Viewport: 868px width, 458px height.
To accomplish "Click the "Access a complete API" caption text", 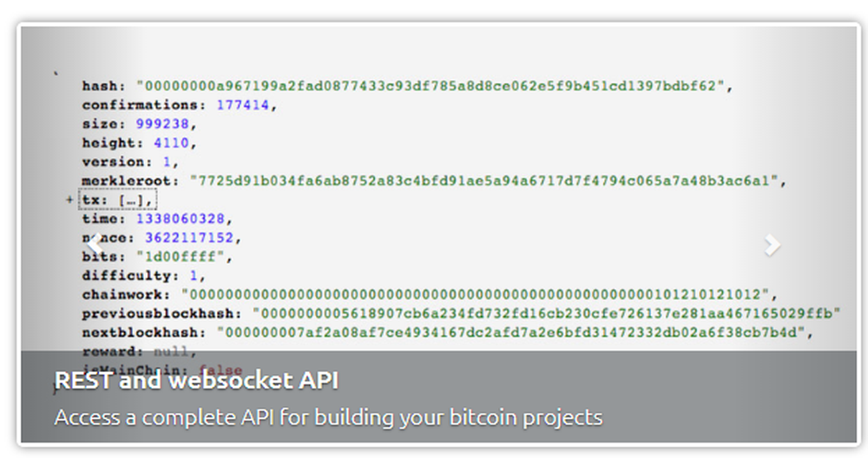I will coord(328,417).
